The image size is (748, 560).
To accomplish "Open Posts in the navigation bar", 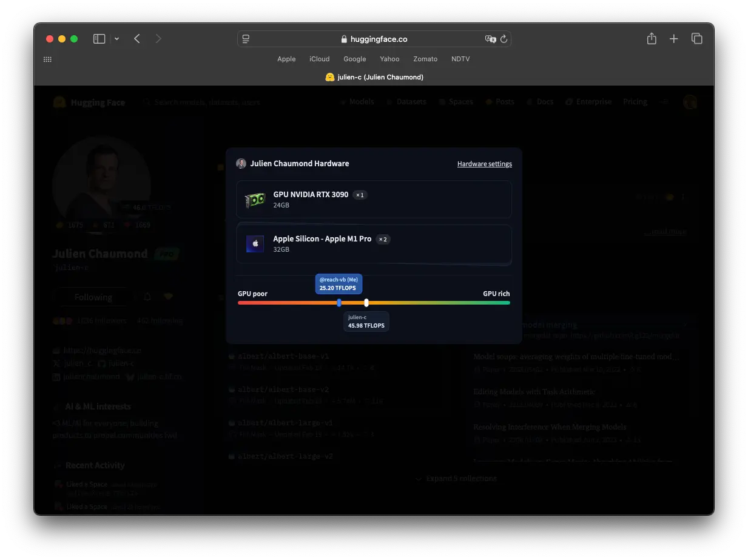I will (499, 102).
